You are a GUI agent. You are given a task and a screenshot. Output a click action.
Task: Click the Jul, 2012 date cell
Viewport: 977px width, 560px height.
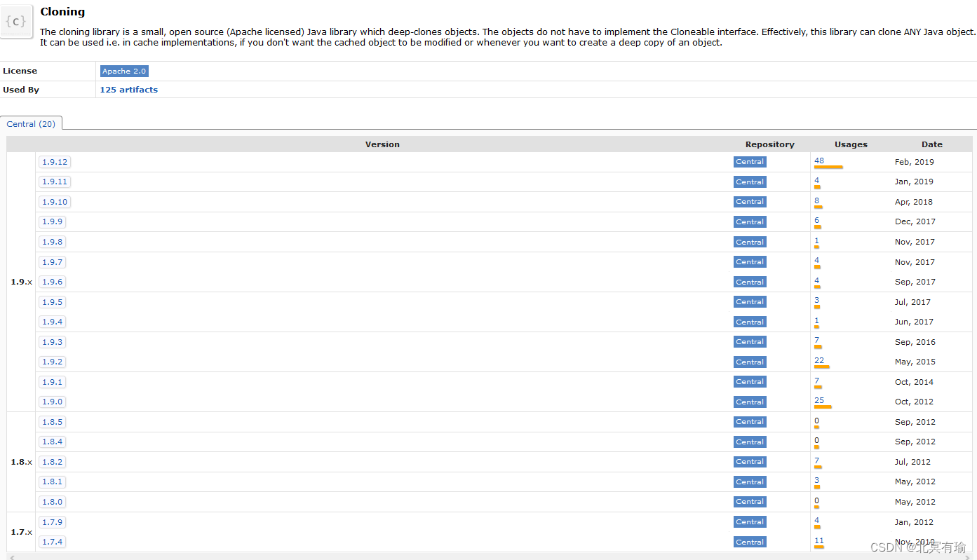pos(912,462)
